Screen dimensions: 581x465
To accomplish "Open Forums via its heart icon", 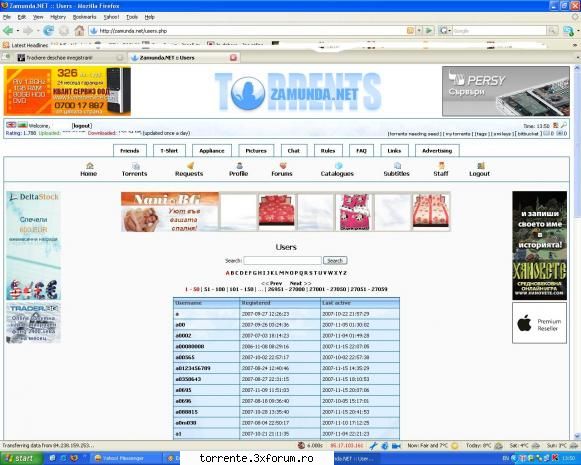I will pyautogui.click(x=283, y=166).
